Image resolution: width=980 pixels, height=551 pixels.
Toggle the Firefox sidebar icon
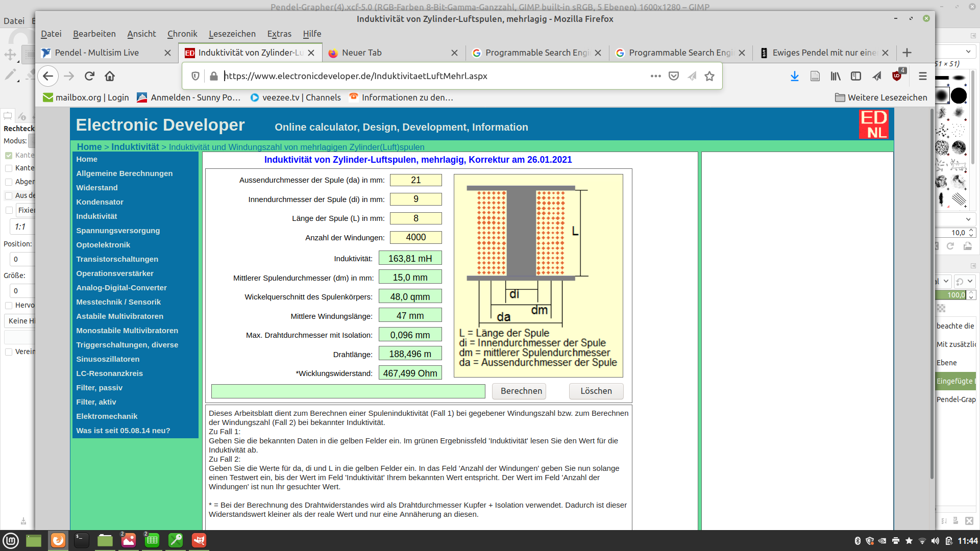click(856, 76)
